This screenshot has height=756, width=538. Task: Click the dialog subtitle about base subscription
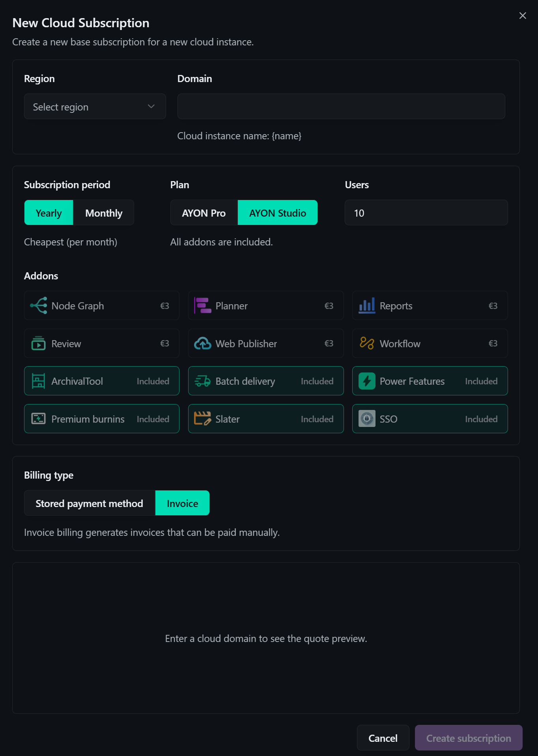133,42
